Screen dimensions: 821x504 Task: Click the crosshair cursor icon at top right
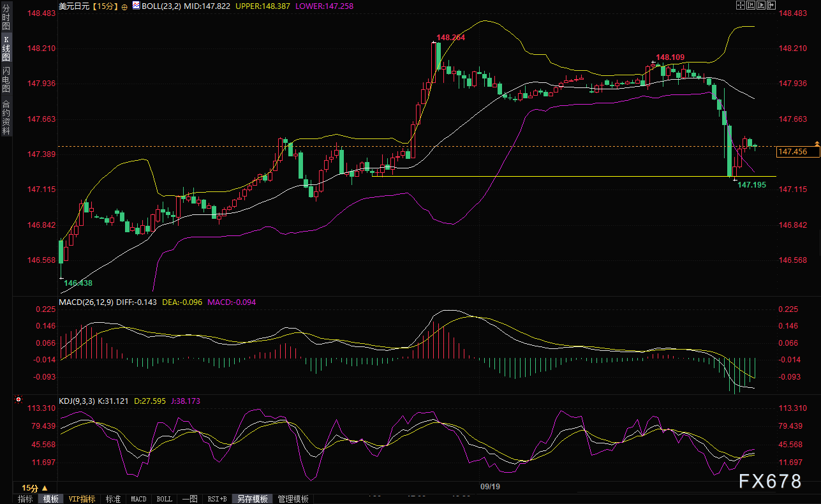[x=740, y=5]
